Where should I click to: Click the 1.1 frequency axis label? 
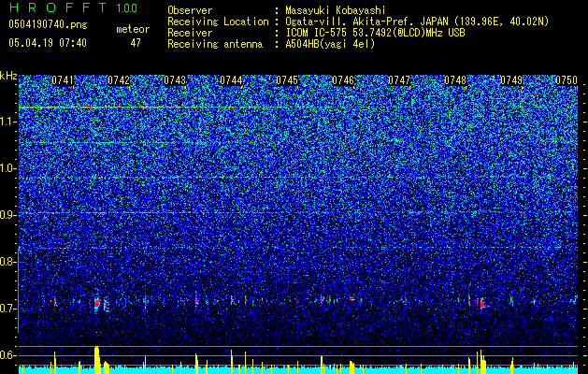tap(7, 122)
